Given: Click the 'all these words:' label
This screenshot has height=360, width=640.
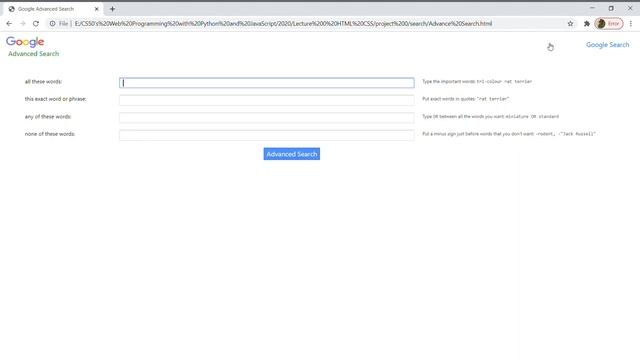Looking at the screenshot, I should [43, 82].
